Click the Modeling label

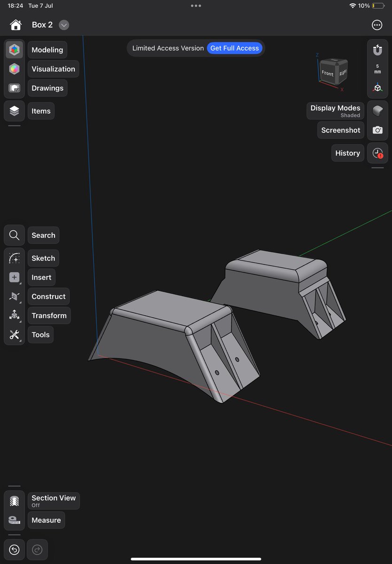coord(47,50)
